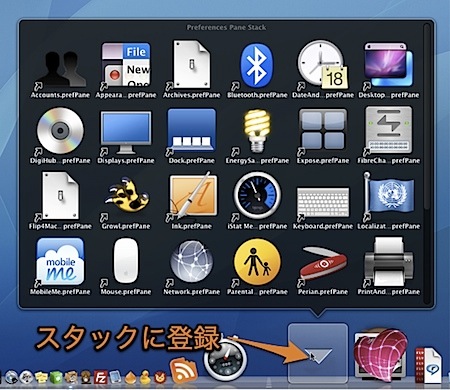Open the PrintAndFax prefPane printer icon
The image size is (450, 390).
click(388, 262)
